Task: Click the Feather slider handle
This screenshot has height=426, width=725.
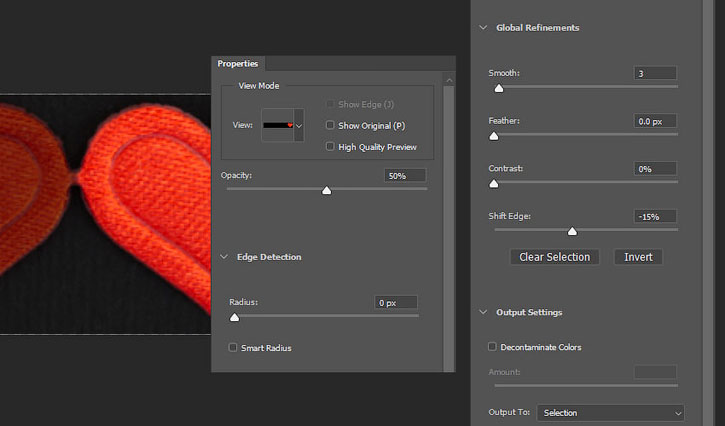Action: 494,136
